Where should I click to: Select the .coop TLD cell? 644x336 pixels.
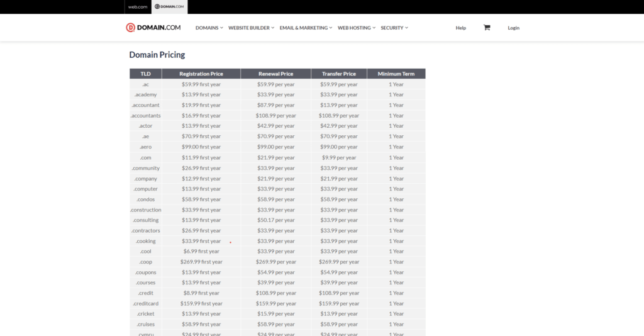[146, 262]
